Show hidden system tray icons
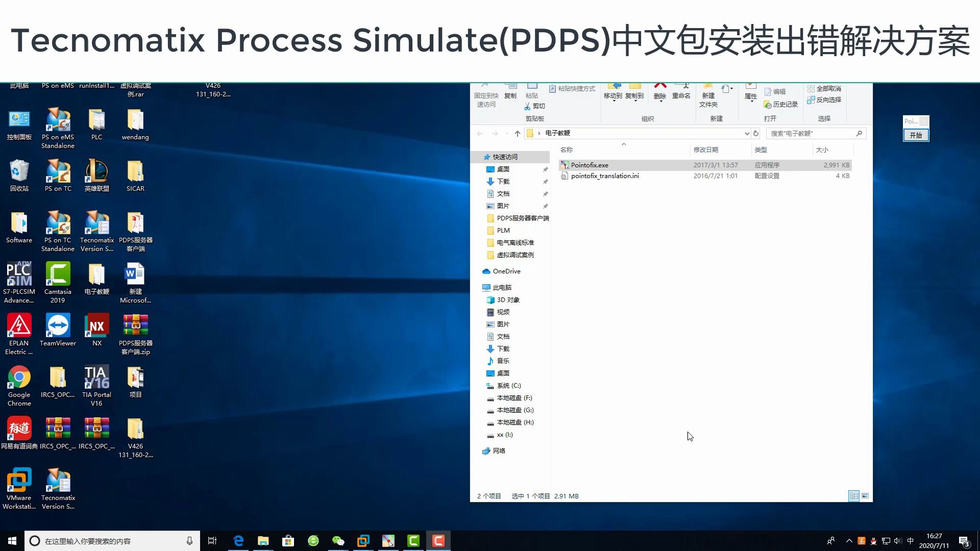 click(849, 541)
